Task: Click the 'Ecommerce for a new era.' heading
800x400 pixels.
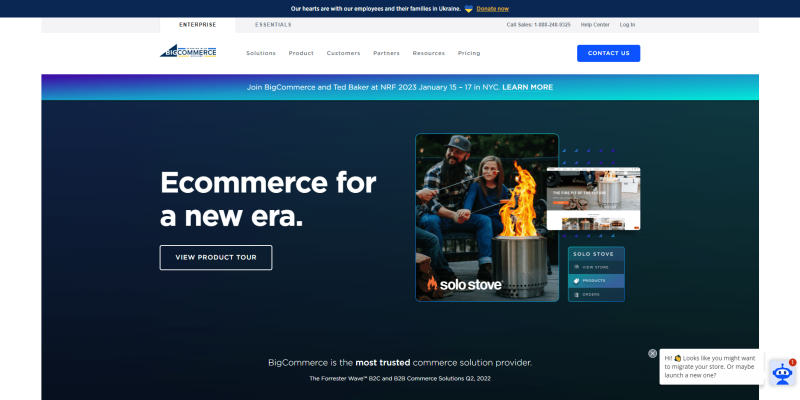Action: tap(268, 199)
